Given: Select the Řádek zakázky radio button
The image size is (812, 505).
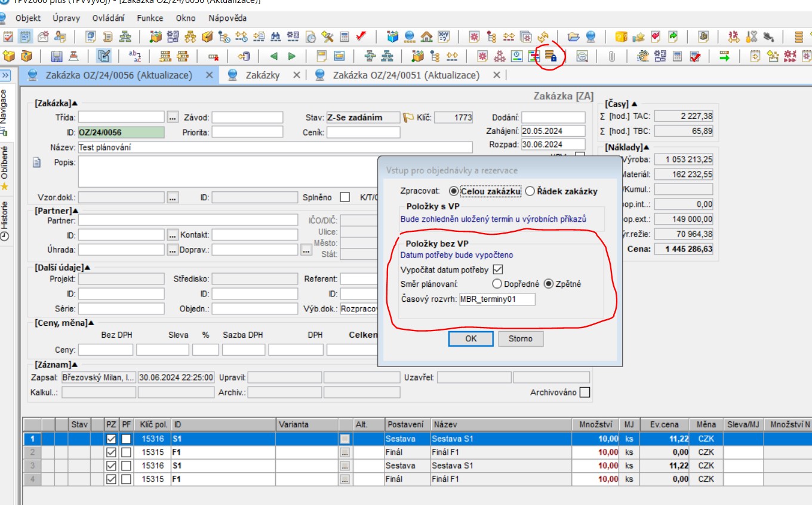Looking at the screenshot, I should (x=530, y=191).
